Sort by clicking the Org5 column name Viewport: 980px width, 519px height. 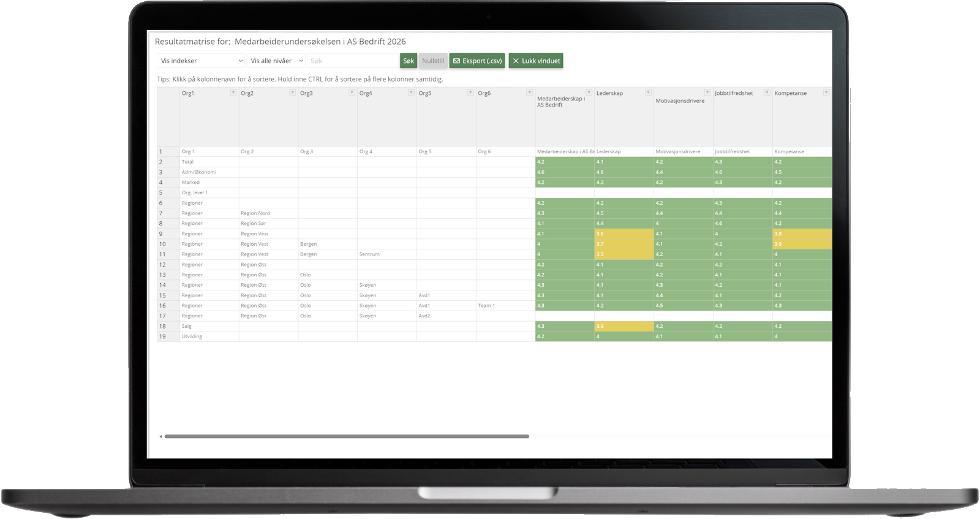pyautogui.click(x=425, y=93)
